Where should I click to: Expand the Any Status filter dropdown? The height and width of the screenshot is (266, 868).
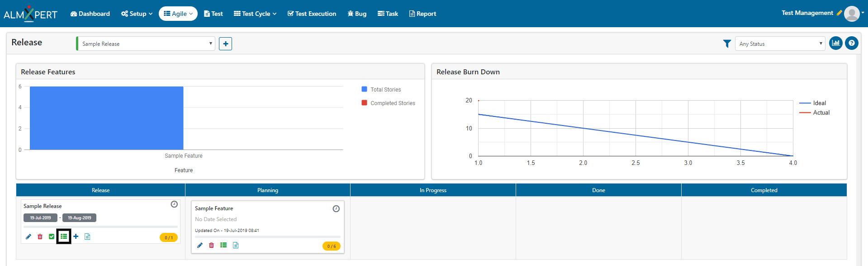(x=780, y=44)
